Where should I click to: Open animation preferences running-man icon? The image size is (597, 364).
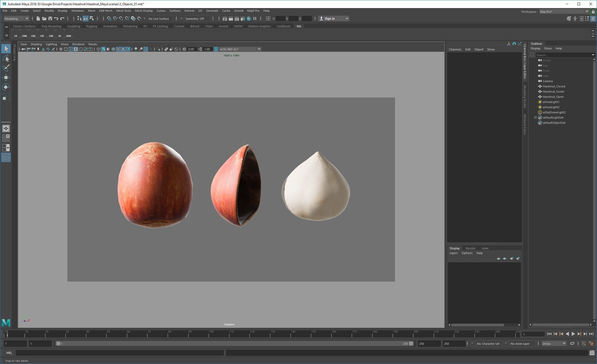click(591, 343)
